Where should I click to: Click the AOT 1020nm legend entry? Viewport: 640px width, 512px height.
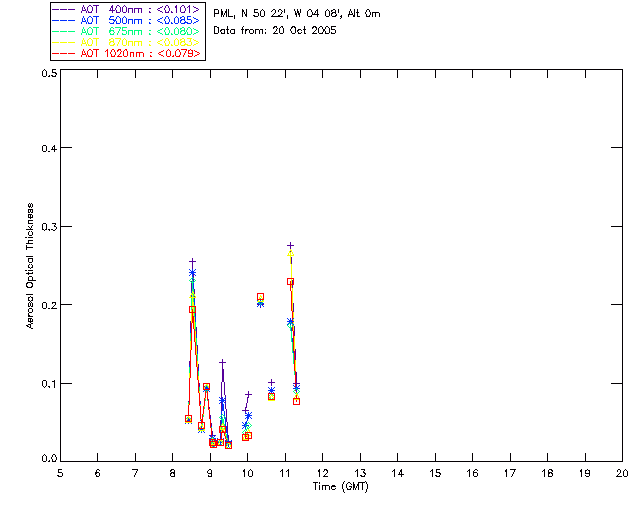(x=127, y=53)
